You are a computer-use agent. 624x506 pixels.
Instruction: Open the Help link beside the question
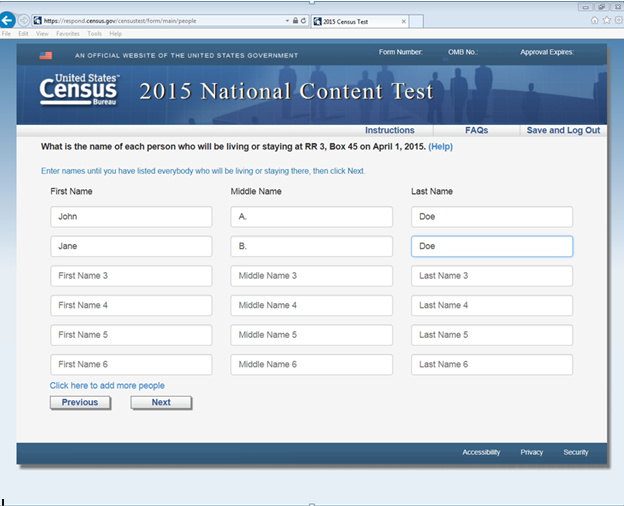click(x=440, y=147)
